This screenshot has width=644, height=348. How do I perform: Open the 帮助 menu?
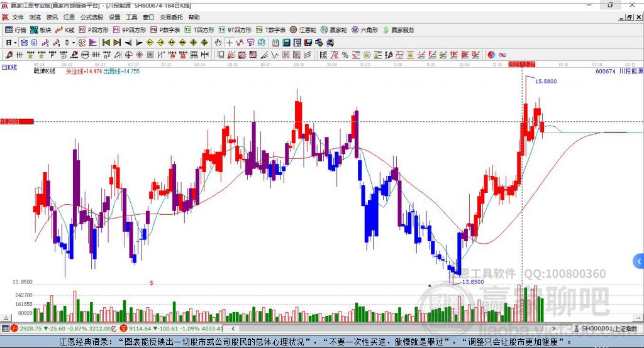click(x=194, y=17)
